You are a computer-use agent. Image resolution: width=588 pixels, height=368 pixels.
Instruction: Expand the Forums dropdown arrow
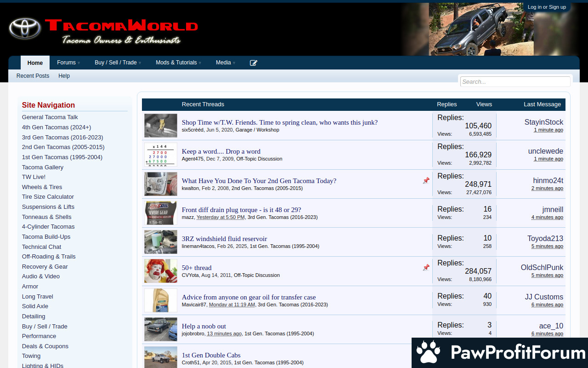tap(79, 63)
